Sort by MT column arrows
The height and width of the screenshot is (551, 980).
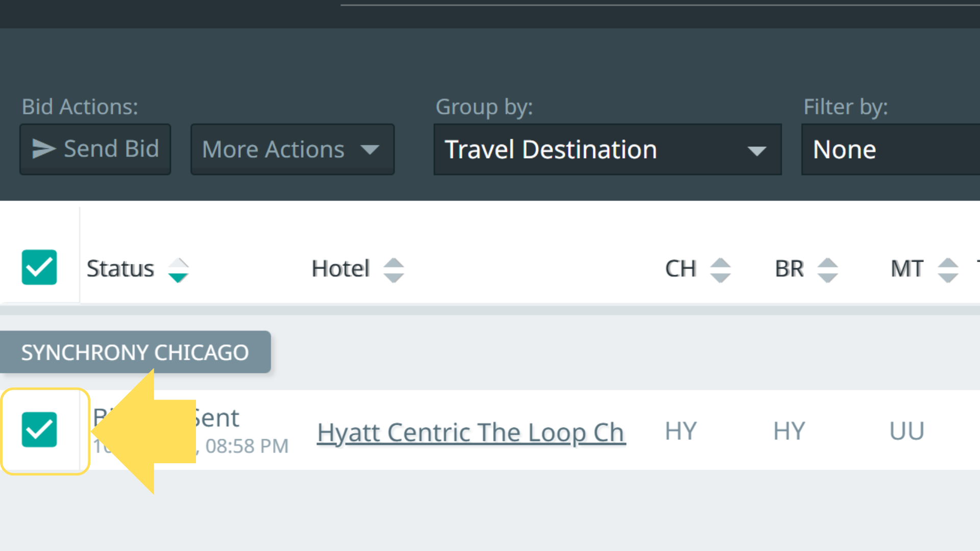tap(948, 270)
